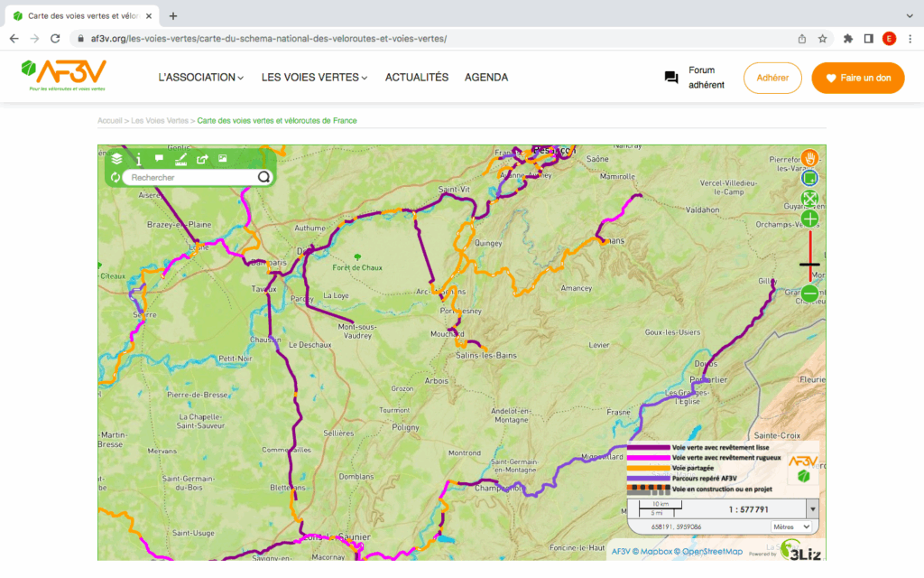Open browser extensions puzzle icon

[848, 39]
